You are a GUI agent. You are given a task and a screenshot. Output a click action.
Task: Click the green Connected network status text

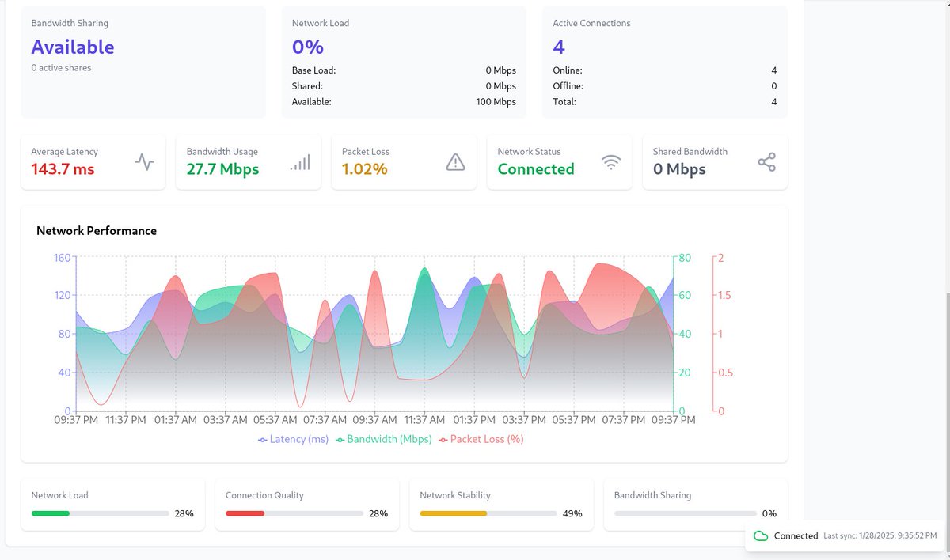tap(536, 169)
